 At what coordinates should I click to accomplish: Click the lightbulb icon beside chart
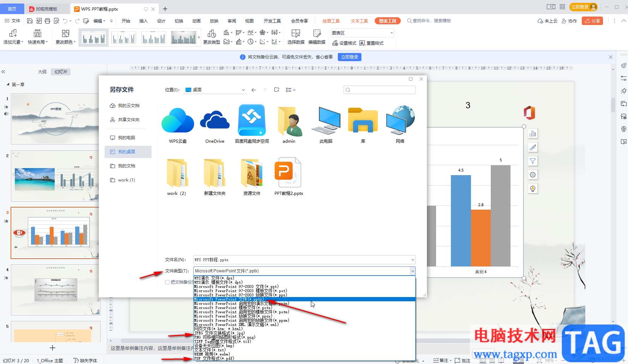tap(533, 189)
